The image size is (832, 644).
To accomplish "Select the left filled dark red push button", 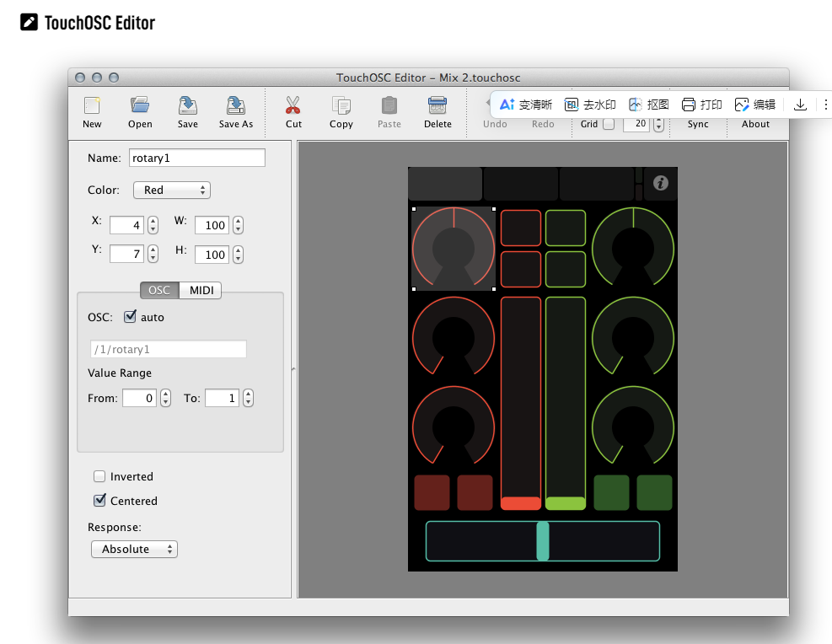I will point(432,493).
